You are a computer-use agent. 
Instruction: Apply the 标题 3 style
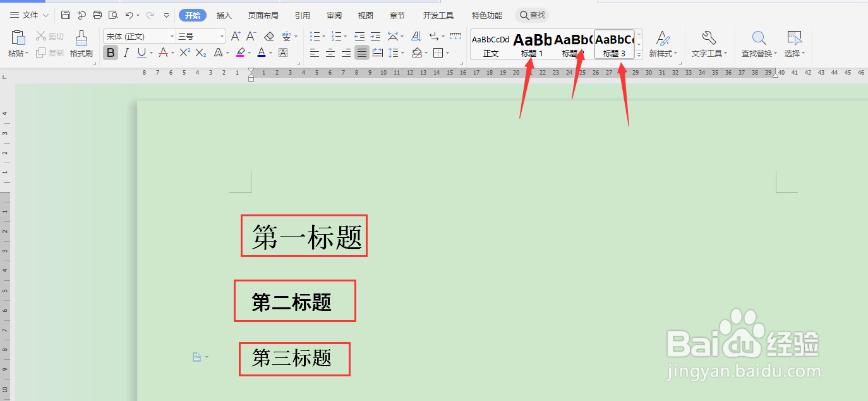[x=614, y=45]
